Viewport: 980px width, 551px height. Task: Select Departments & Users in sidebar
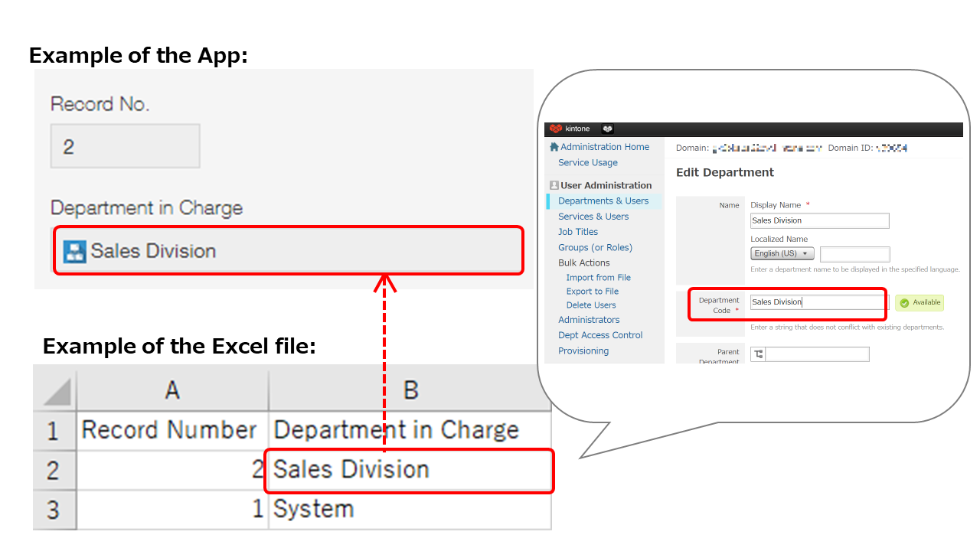603,201
